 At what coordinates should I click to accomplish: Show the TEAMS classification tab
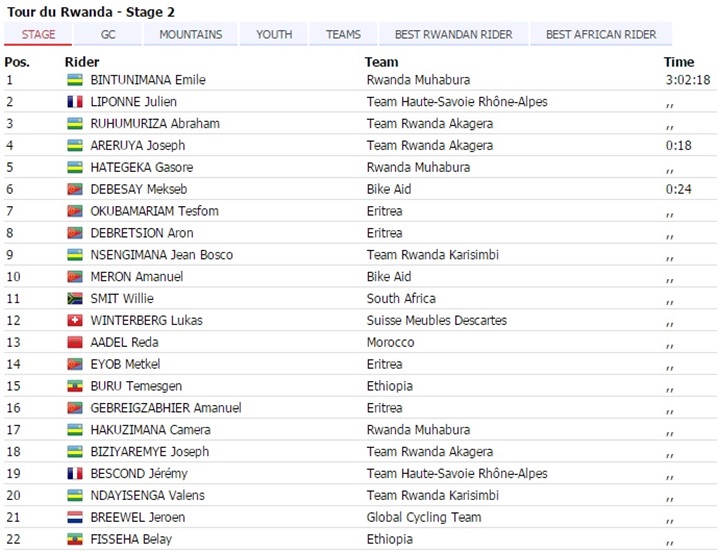tap(343, 34)
